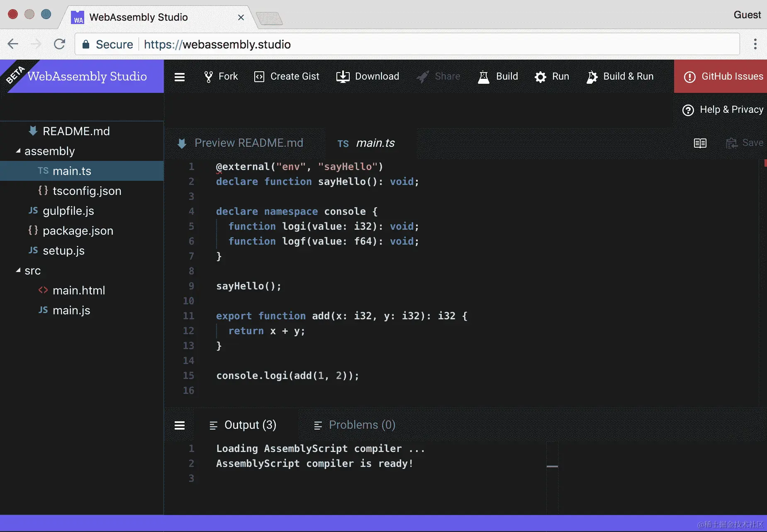Open README.md in the file tree
Screen dimensions: 767x532
tap(82, 131)
